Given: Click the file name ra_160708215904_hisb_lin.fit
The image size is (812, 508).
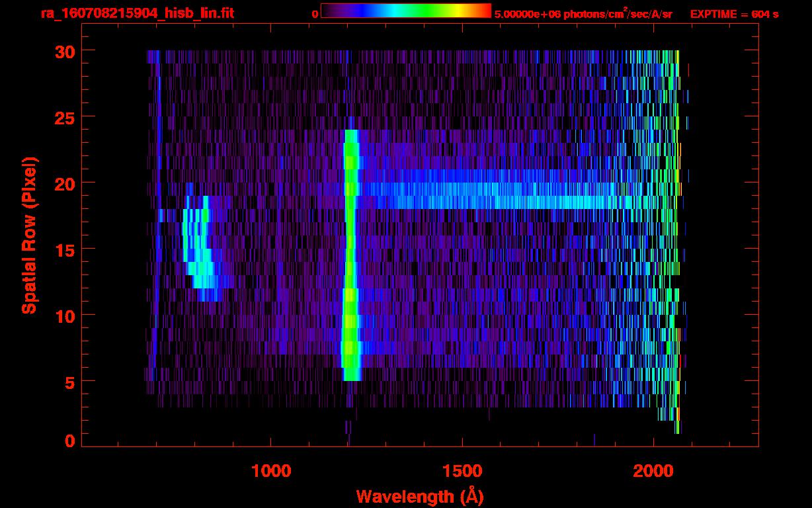Looking at the screenshot, I should pyautogui.click(x=137, y=13).
